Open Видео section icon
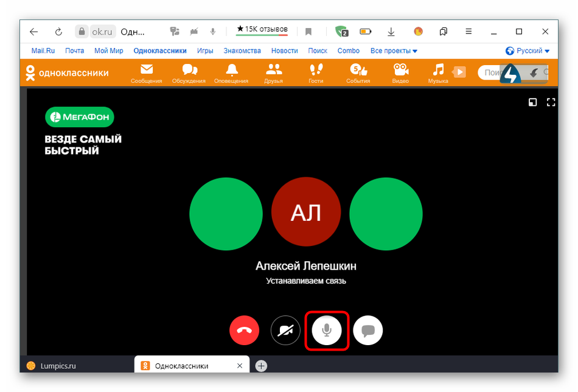 [400, 72]
